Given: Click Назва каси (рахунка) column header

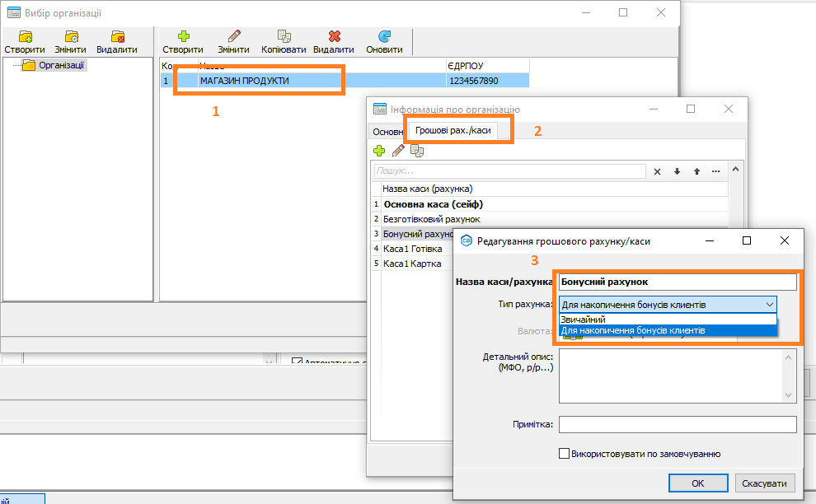Looking at the screenshot, I should click(554, 189).
